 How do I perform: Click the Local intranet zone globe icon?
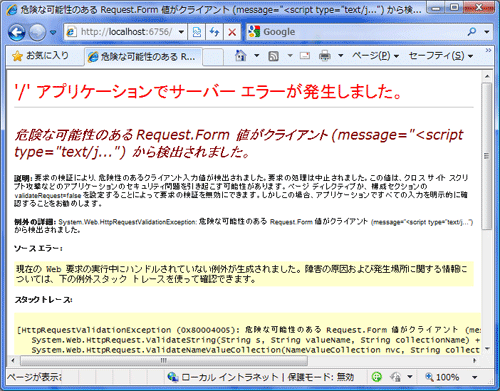coord(173,377)
